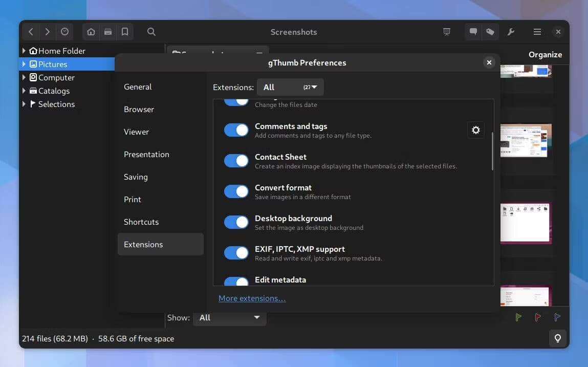Image resolution: width=588 pixels, height=367 pixels.
Task: Open the tags panel with the tag icon
Action: click(490, 31)
